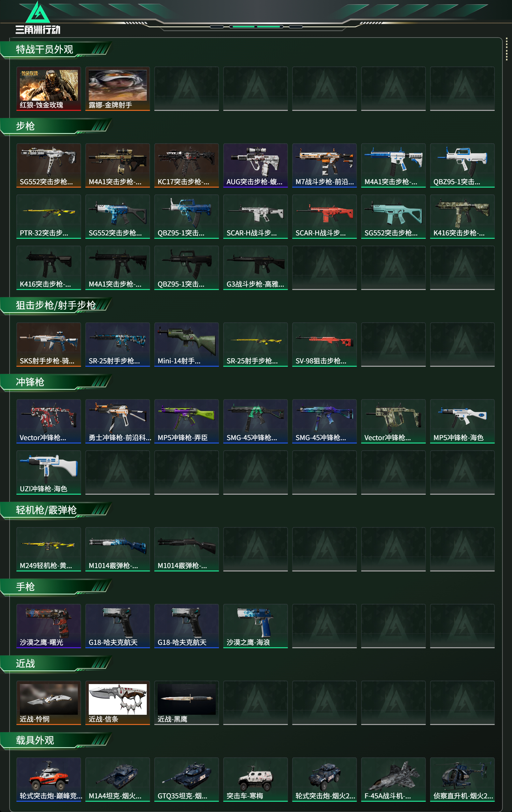Screen dimensions: 512x812
Task: Choose the MP5冲锋枪-弄臣 skin
Action: [x=187, y=421]
